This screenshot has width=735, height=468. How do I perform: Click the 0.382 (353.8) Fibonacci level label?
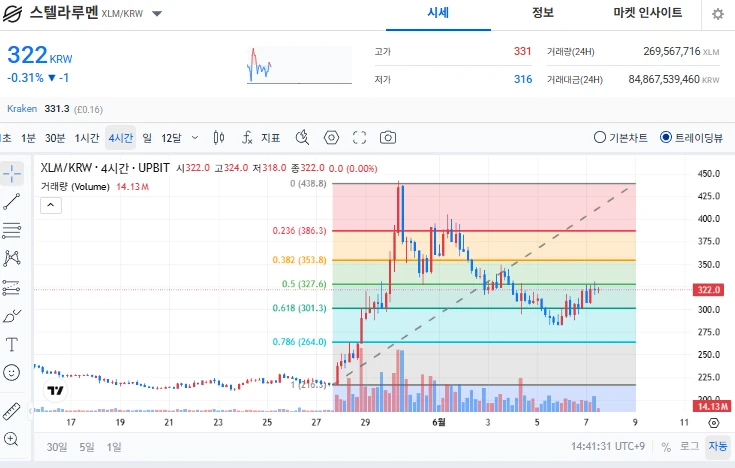pyautogui.click(x=300, y=260)
